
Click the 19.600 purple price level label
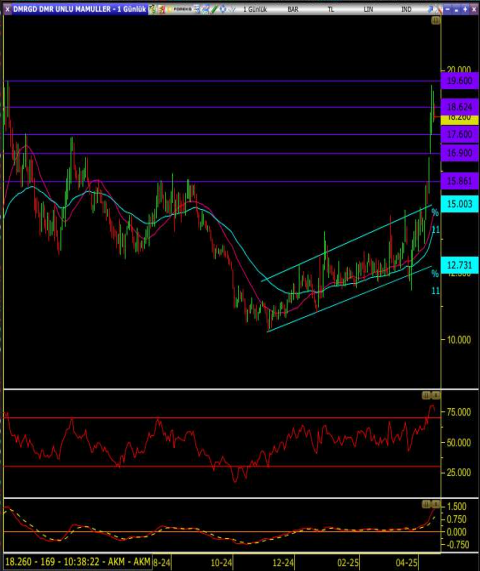(x=460, y=81)
